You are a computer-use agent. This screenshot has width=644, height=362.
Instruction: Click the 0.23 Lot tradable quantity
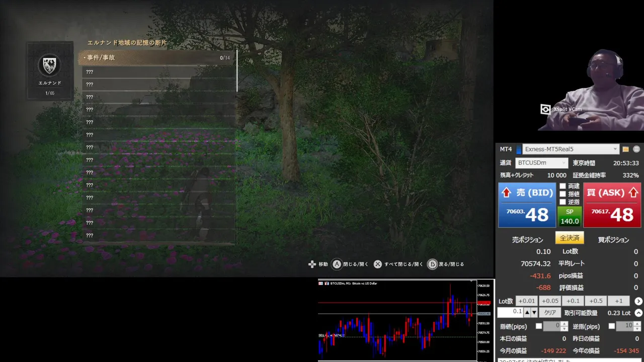619,313
